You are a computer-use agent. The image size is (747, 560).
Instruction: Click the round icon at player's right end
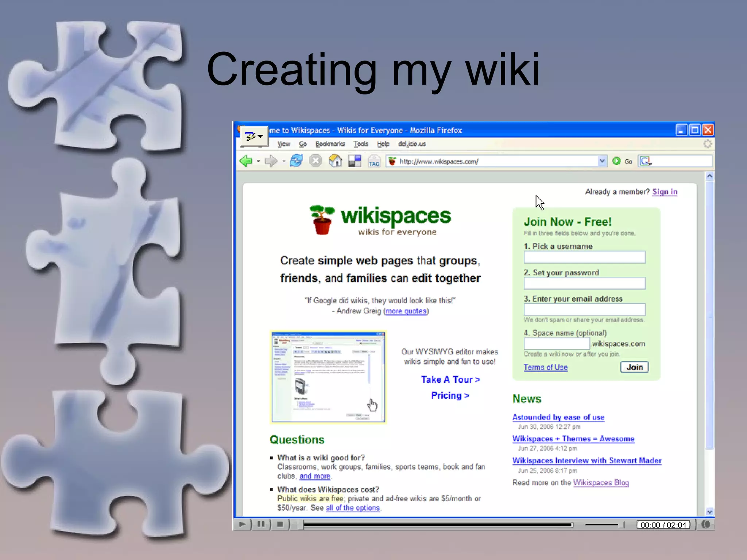click(x=706, y=524)
